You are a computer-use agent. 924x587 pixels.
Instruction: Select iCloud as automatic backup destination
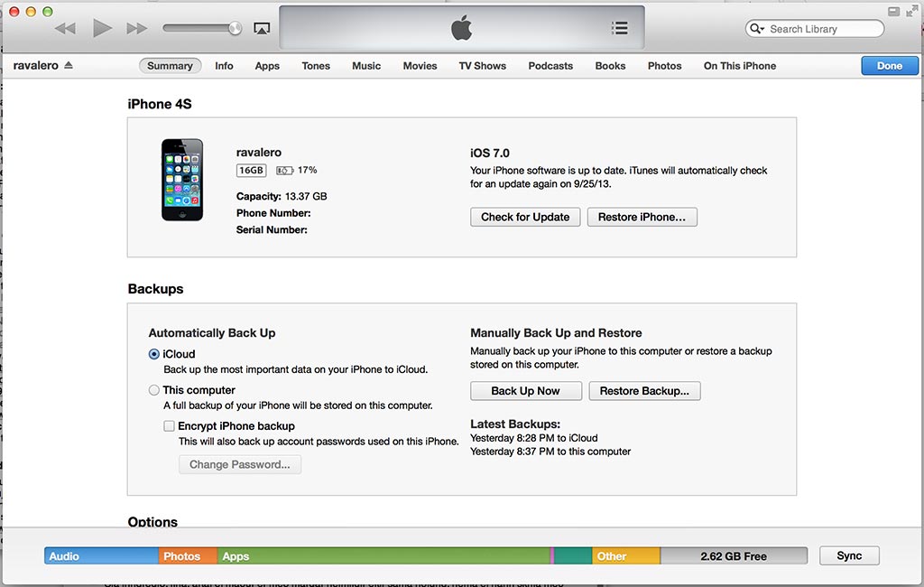pos(156,354)
